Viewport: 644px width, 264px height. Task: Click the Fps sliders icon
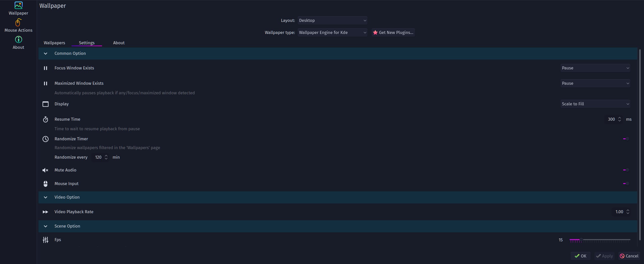[x=46, y=240]
